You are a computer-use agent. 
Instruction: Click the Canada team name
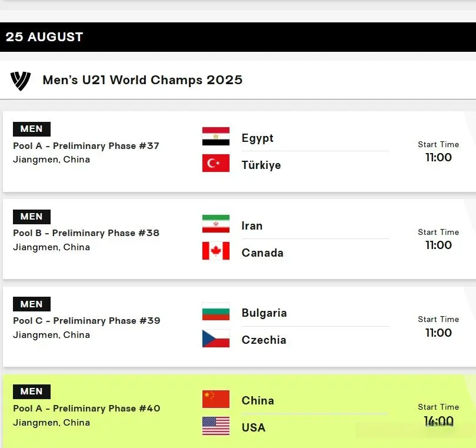tap(262, 253)
